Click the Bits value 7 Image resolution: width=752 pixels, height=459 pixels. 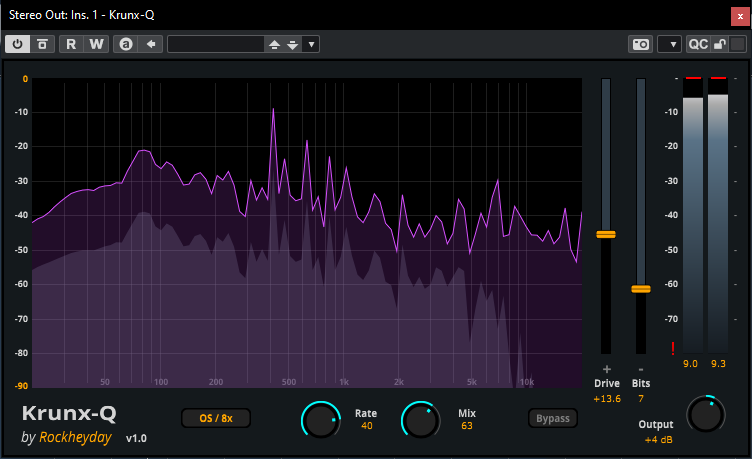point(641,399)
